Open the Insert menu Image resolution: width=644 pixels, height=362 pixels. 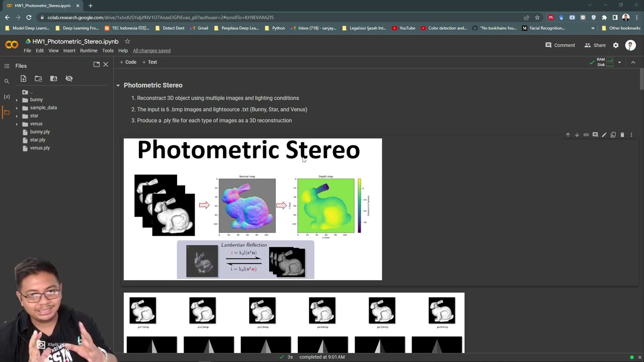tap(69, 51)
